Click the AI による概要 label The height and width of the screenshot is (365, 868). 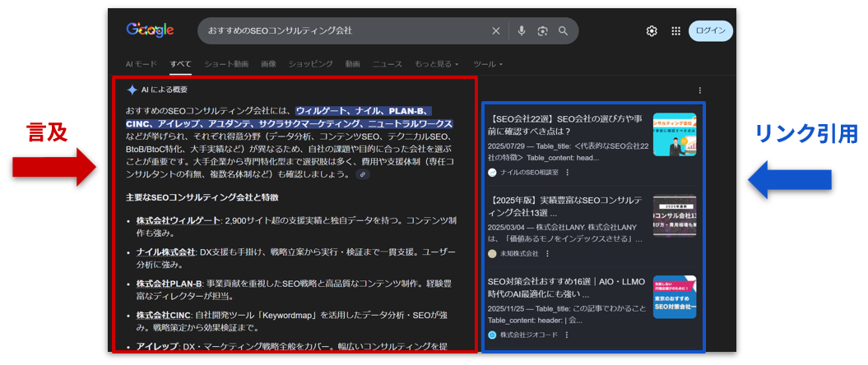point(165,90)
